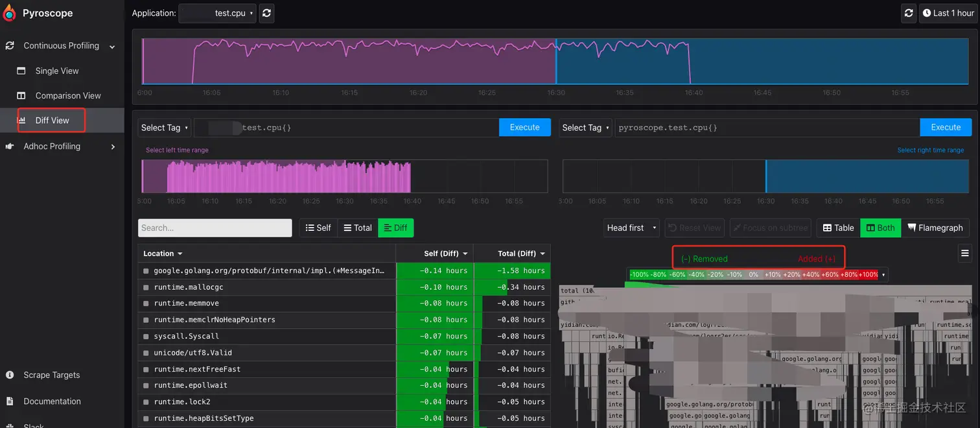Screen dimensions: 980x428
Task: Click right blue time range selection
Action: pos(869,176)
